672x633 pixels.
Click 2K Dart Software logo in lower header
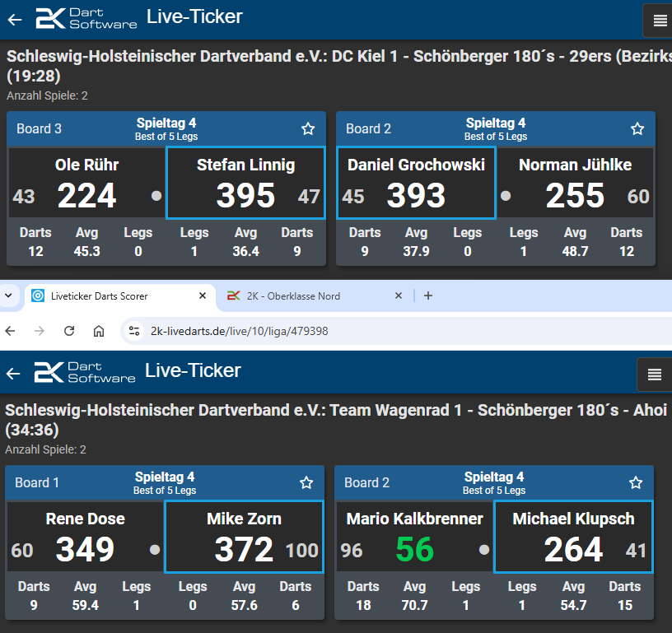tap(85, 372)
